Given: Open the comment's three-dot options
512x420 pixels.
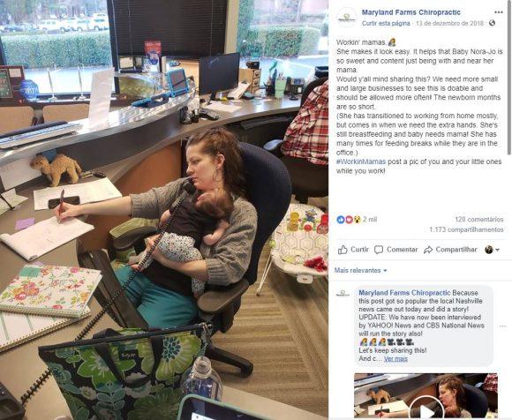Looking at the screenshot, I should point(502,326).
